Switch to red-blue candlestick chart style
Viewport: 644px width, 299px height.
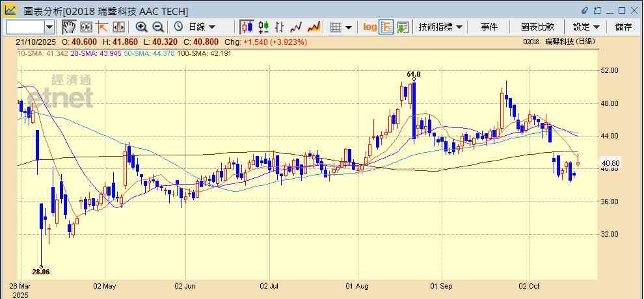(x=247, y=27)
